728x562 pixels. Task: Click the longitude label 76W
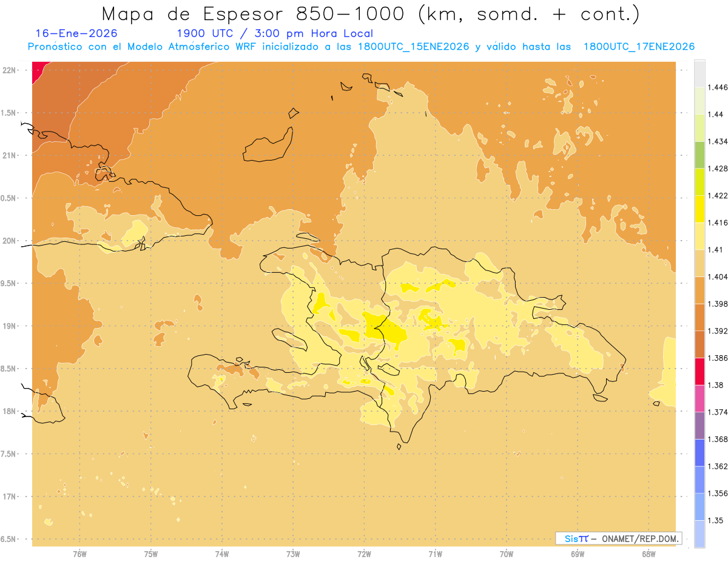click(x=79, y=554)
